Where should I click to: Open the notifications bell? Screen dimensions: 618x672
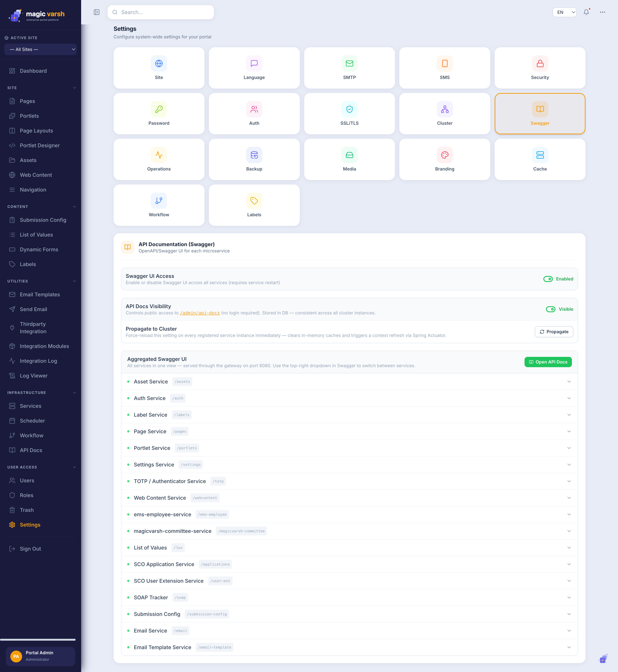point(586,12)
